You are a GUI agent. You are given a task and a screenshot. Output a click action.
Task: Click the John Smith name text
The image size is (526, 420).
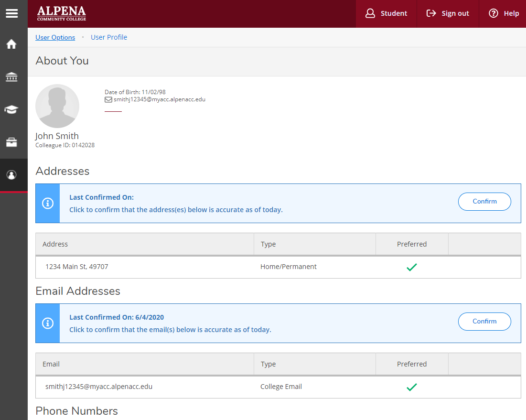tap(57, 136)
